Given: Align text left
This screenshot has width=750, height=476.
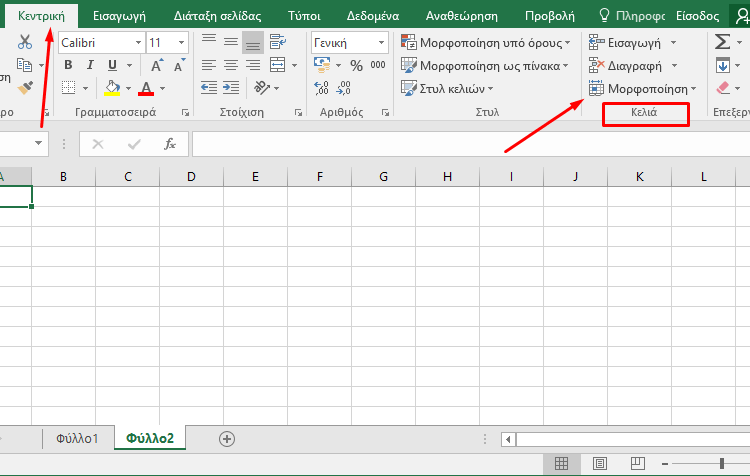Looking at the screenshot, I should [209, 65].
